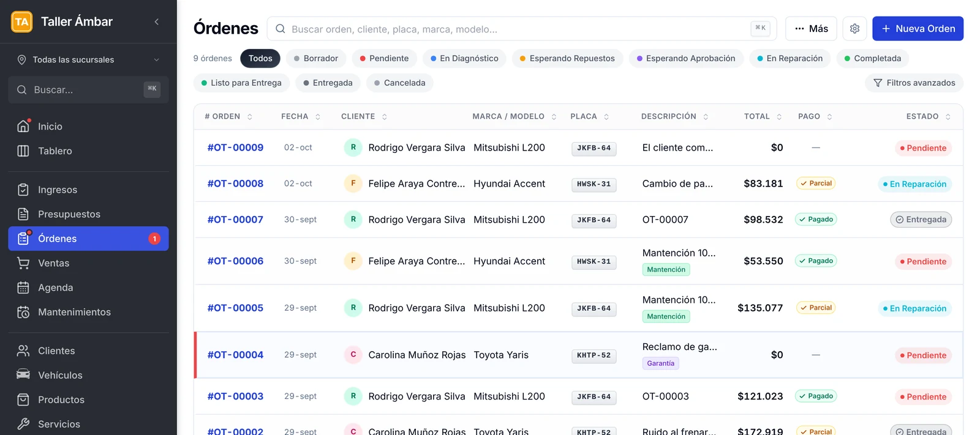Viewport: 980px width, 435px height.
Task: Filter orders by Pendiente status chip
Action: [384, 58]
